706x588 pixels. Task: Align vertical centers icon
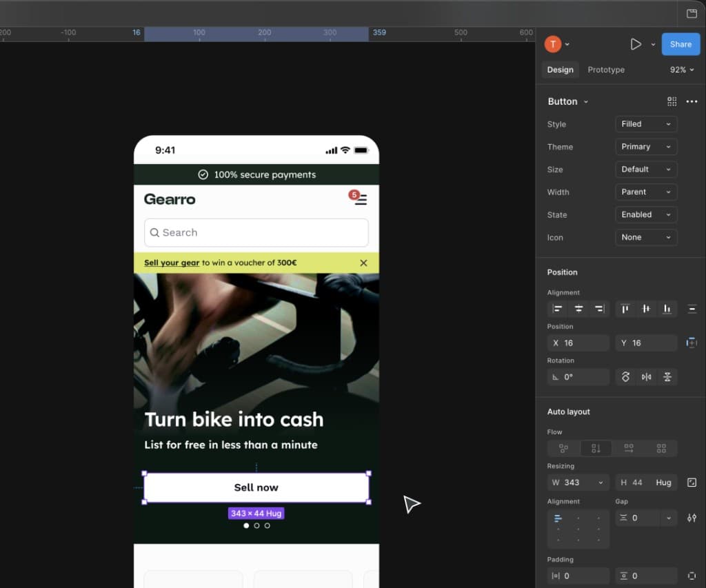[646, 309]
